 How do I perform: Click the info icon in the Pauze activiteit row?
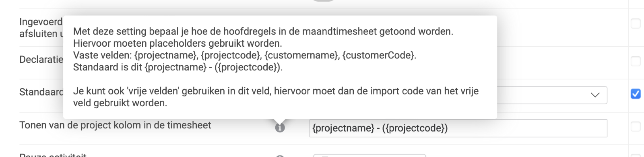click(280, 156)
